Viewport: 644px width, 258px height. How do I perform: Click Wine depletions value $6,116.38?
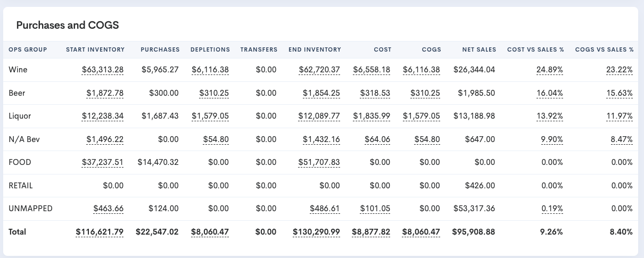point(210,70)
